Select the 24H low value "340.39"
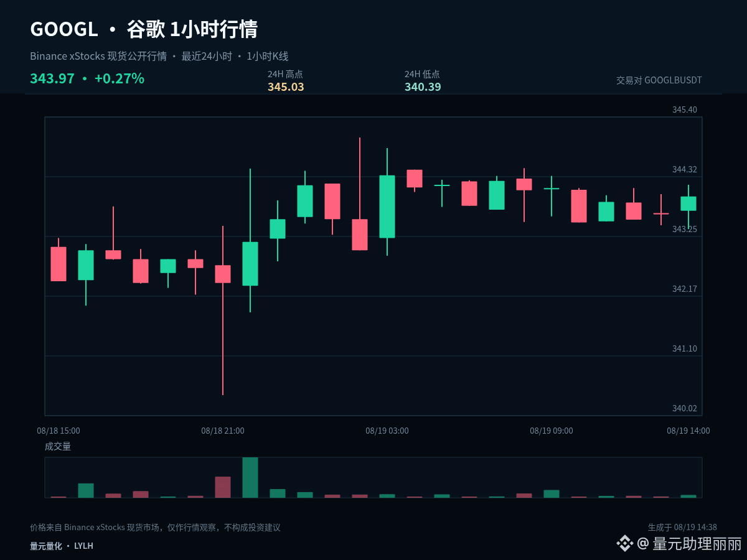Screen dimensions: 747x560 (x=423, y=87)
